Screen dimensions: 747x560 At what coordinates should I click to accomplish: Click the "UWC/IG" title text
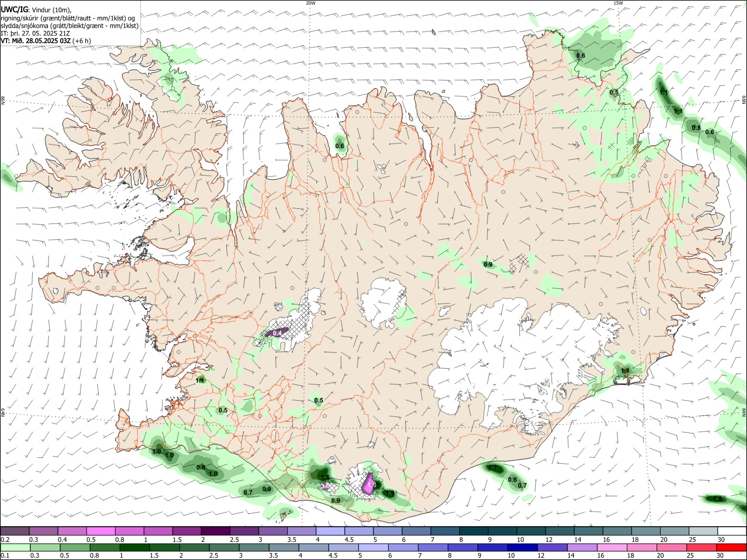click(x=14, y=10)
